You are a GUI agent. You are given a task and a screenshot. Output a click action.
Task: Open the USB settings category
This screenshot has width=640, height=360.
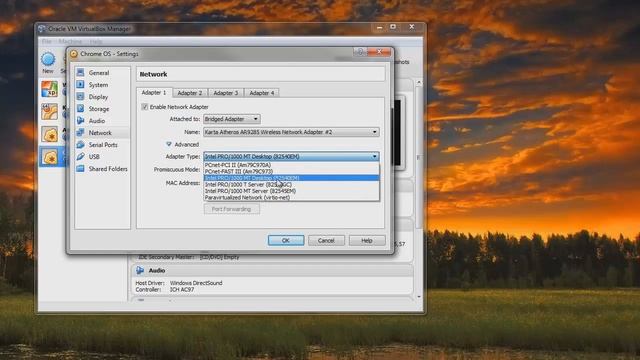pyautogui.click(x=94, y=157)
